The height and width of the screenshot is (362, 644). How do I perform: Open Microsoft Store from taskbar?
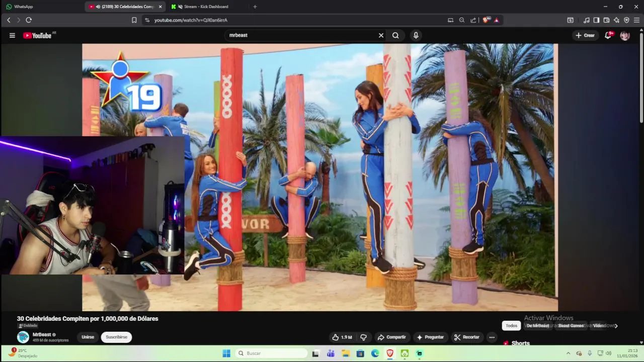point(360,353)
